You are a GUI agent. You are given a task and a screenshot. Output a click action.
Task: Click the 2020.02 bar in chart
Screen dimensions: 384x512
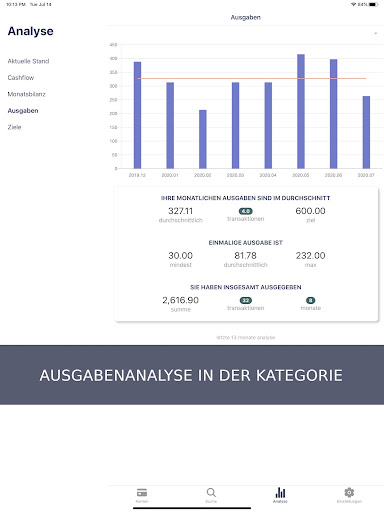[203, 139]
